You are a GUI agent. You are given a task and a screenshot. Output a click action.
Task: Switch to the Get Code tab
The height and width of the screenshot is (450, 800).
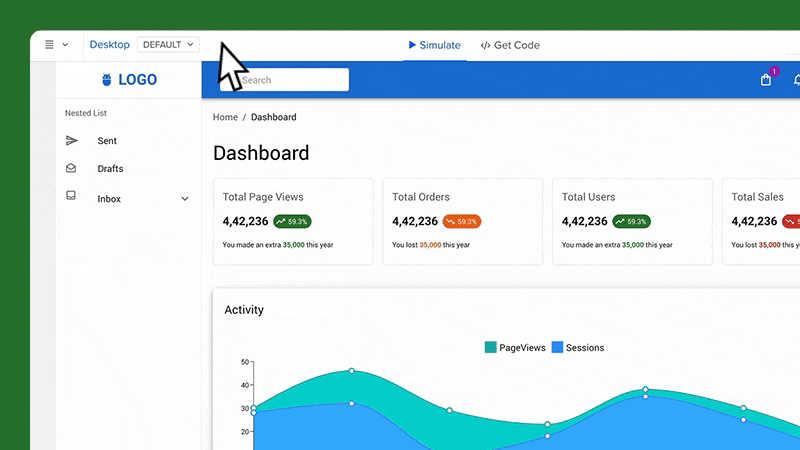coord(510,45)
